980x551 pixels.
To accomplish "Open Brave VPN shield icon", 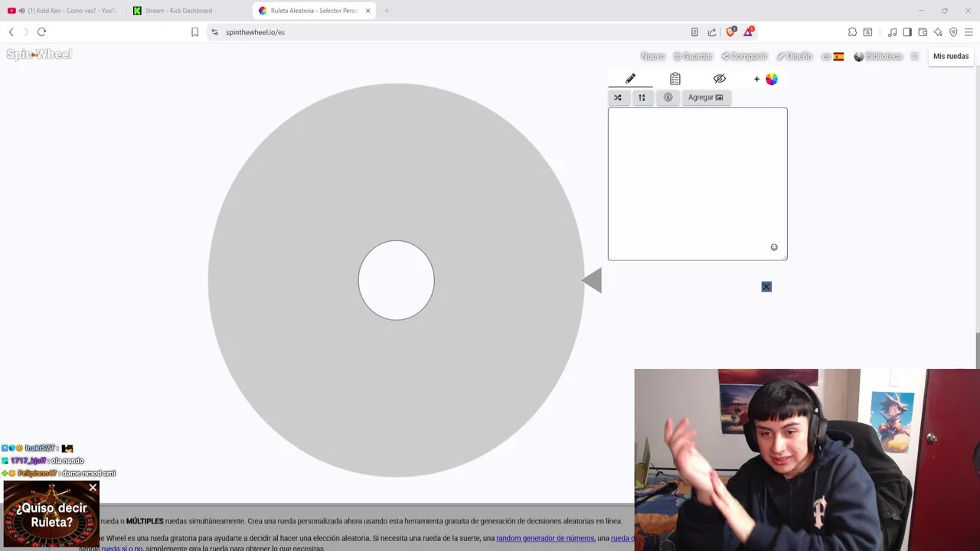I will click(x=953, y=32).
